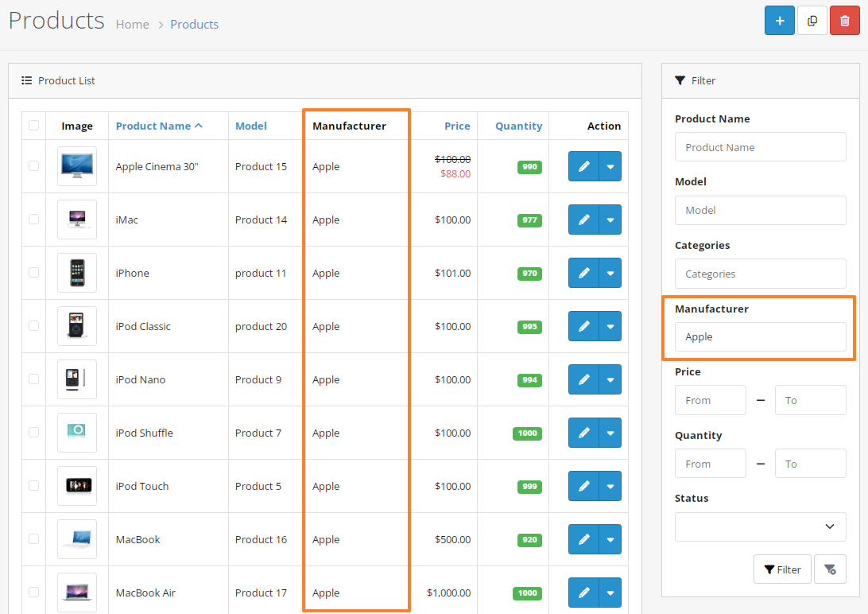Open action dropdown for iPod Nano
The height and width of the screenshot is (614, 868).
tap(610, 379)
